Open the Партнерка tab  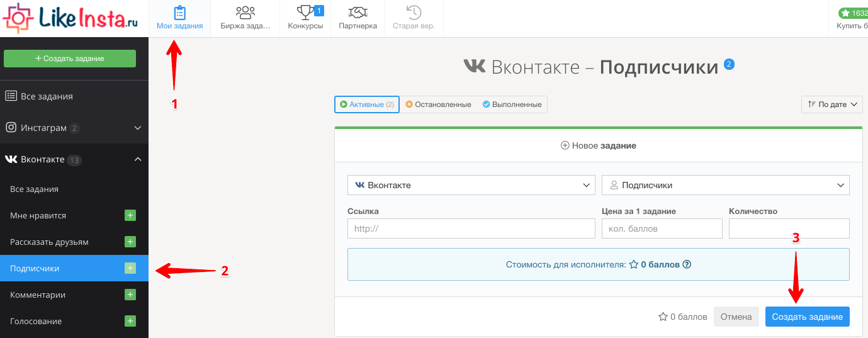pyautogui.click(x=358, y=18)
